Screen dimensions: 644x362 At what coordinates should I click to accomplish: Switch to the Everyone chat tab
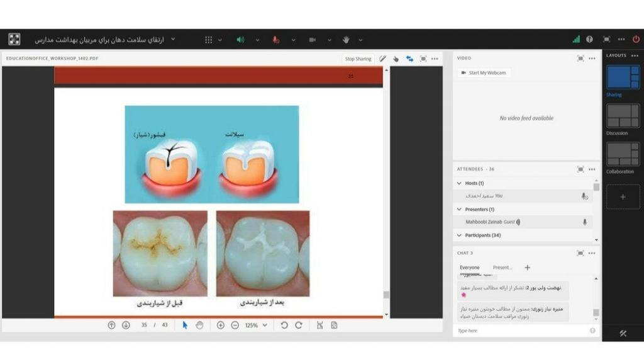[x=469, y=268]
